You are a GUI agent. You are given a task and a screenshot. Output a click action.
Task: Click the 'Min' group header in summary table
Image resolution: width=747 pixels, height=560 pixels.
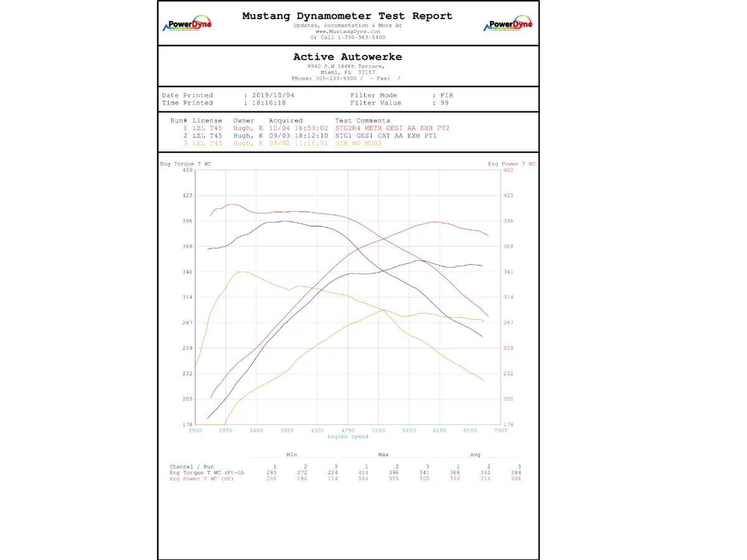pyautogui.click(x=291, y=455)
